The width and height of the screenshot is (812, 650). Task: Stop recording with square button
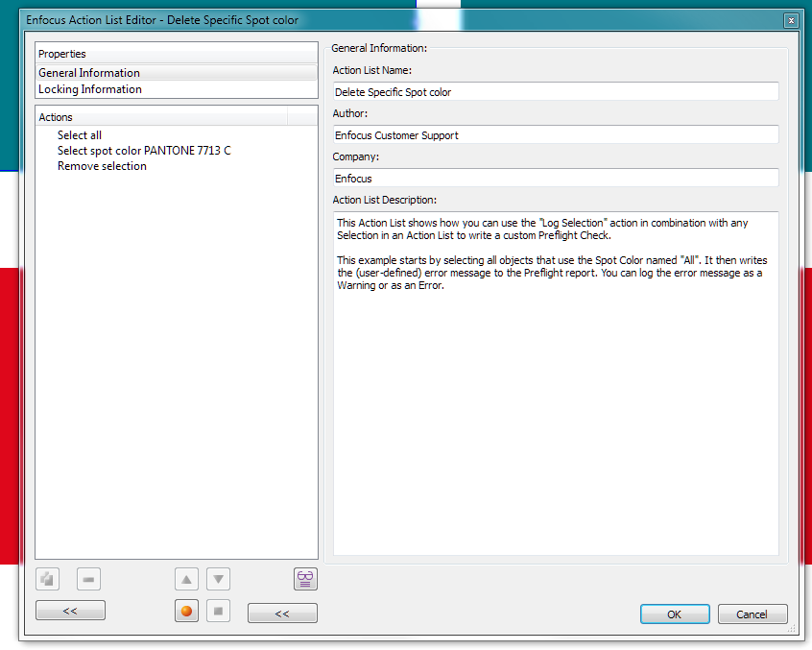[x=218, y=612]
